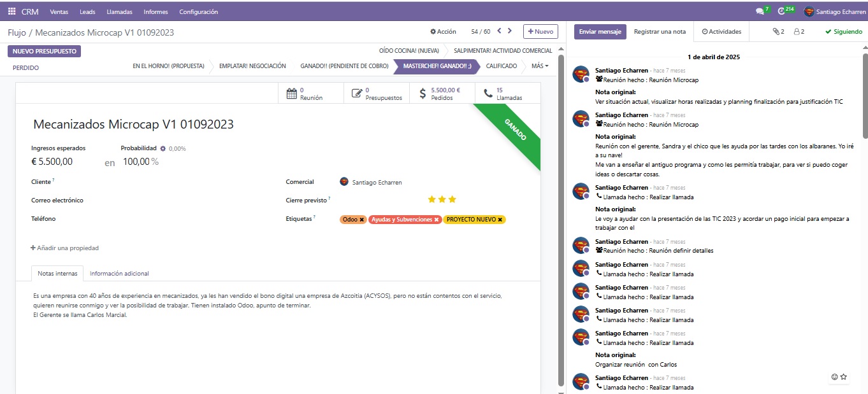Go to next record arrow
868x394 pixels.
coord(510,31)
